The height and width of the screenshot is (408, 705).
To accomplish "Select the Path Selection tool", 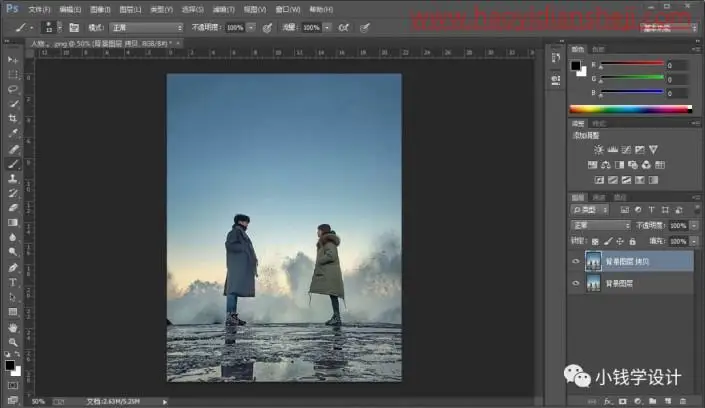I will pos(13,297).
